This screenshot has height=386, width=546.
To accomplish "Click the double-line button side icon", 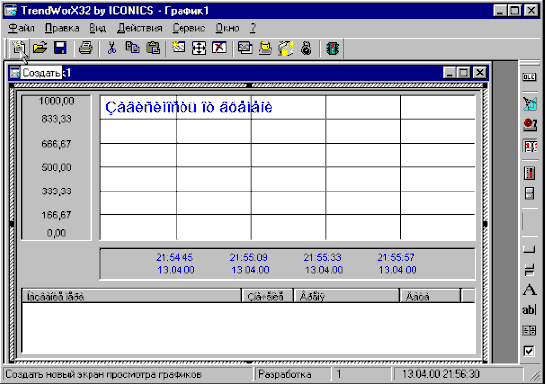I will [529, 270].
